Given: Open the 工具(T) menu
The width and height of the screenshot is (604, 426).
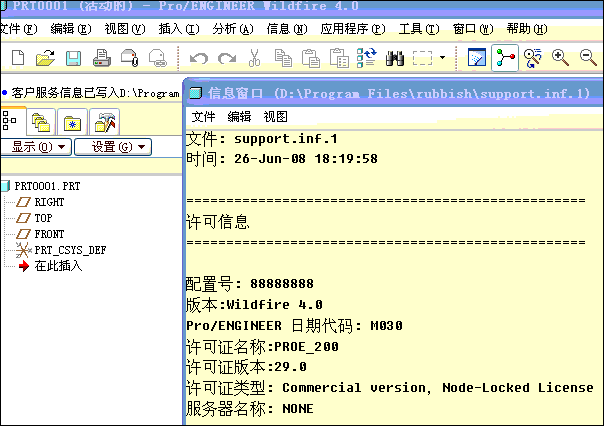Looking at the screenshot, I should (x=419, y=29).
